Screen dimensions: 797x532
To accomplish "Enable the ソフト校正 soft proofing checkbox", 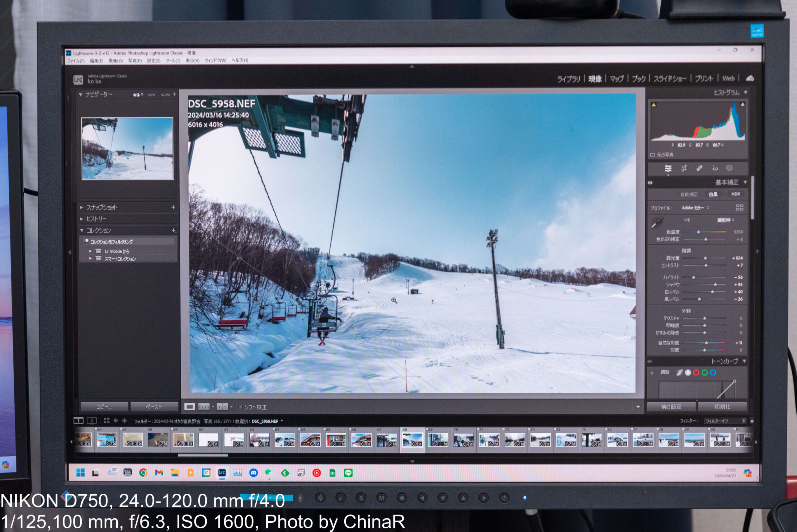I will click(x=240, y=407).
